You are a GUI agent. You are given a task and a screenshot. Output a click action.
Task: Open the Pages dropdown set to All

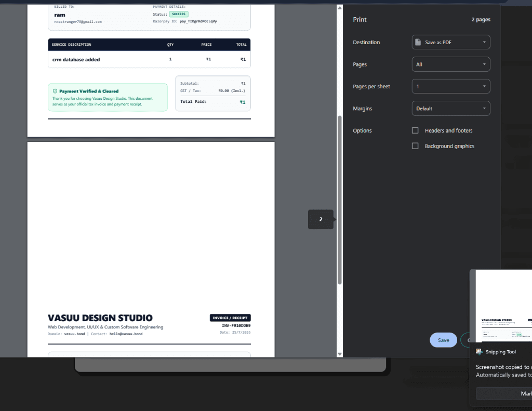[x=451, y=64]
